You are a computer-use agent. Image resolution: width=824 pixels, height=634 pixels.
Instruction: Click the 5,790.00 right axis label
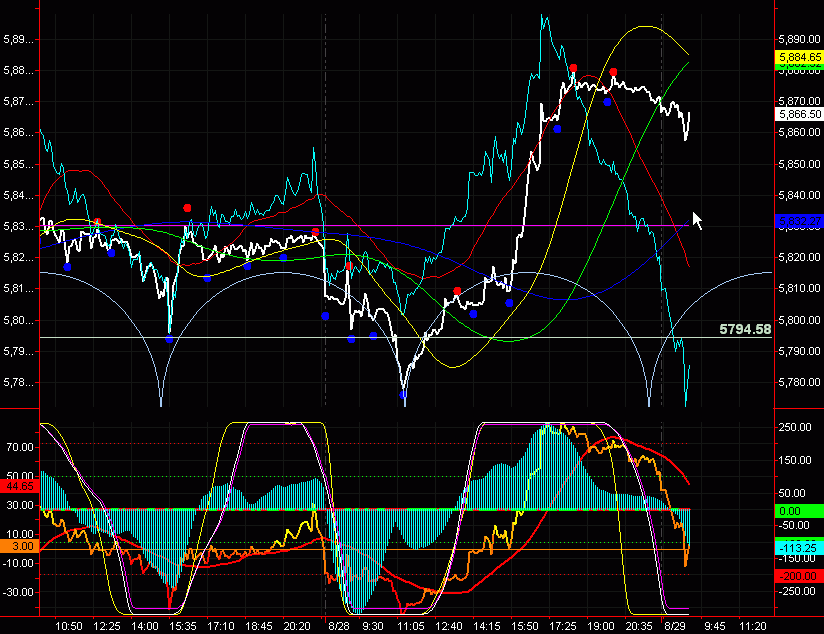click(799, 351)
